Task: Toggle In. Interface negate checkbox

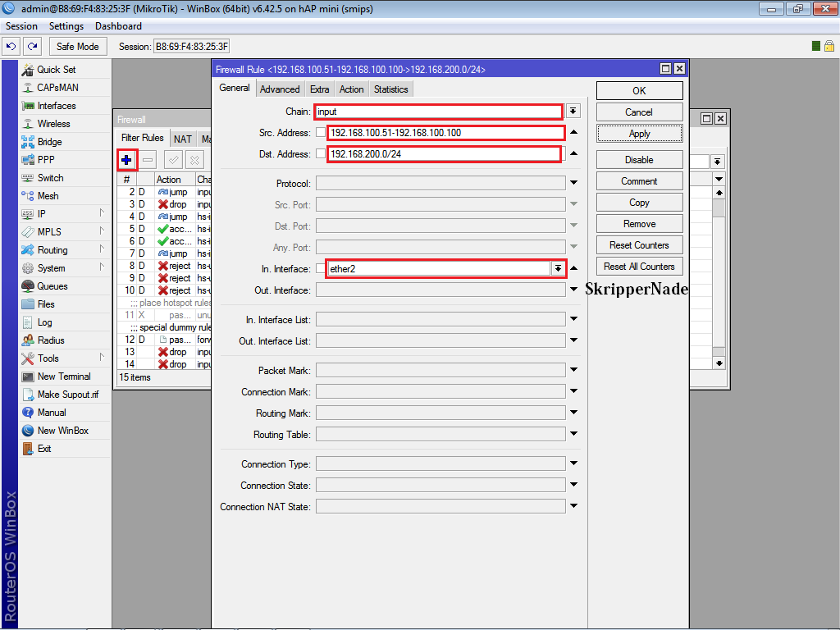Action: [x=321, y=268]
